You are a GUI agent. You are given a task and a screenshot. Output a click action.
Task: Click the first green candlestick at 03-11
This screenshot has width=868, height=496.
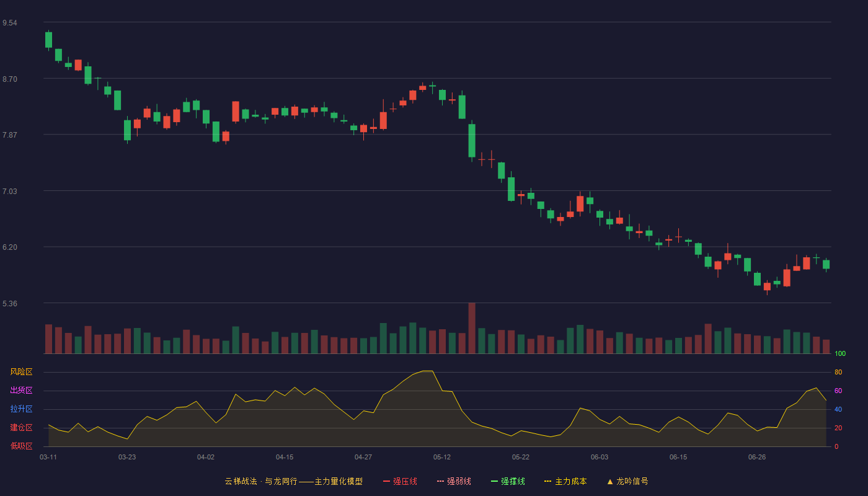(x=48, y=40)
